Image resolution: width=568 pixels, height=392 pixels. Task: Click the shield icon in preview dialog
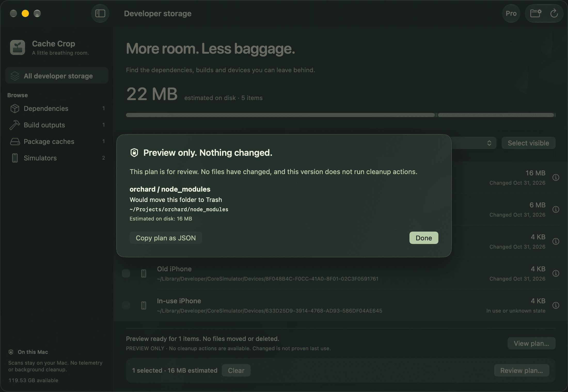point(134,153)
